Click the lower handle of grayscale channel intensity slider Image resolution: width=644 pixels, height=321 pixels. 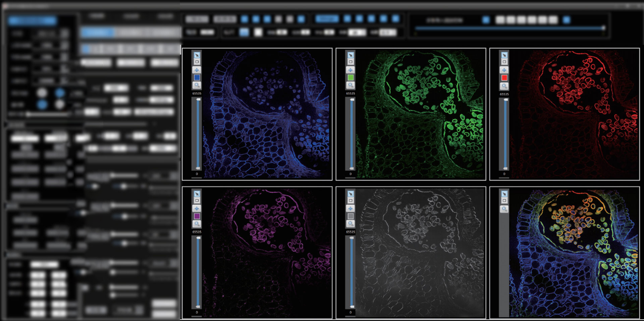[352, 306]
